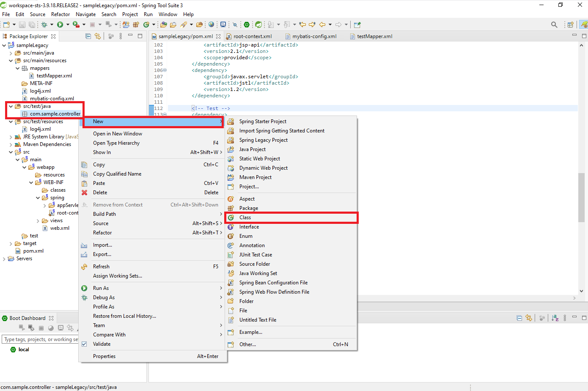Viewport: 588px width, 391px height.
Task: Click the Refresh icon in context menu
Action: [85, 267]
